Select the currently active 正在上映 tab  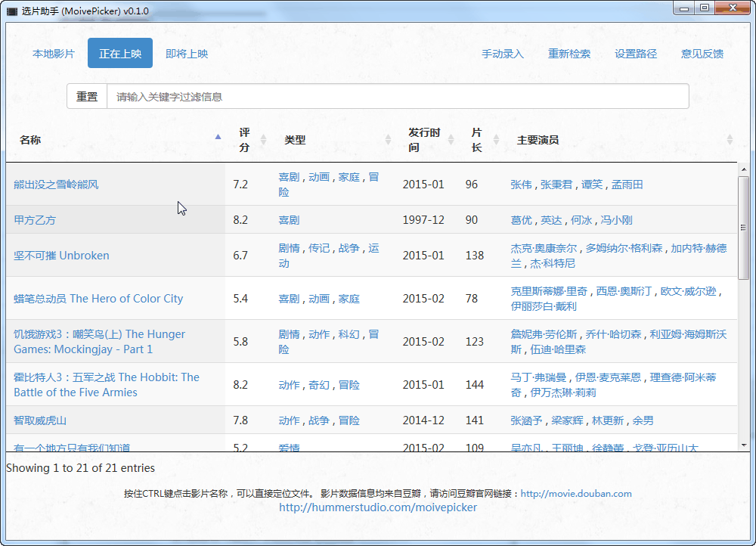coord(119,54)
